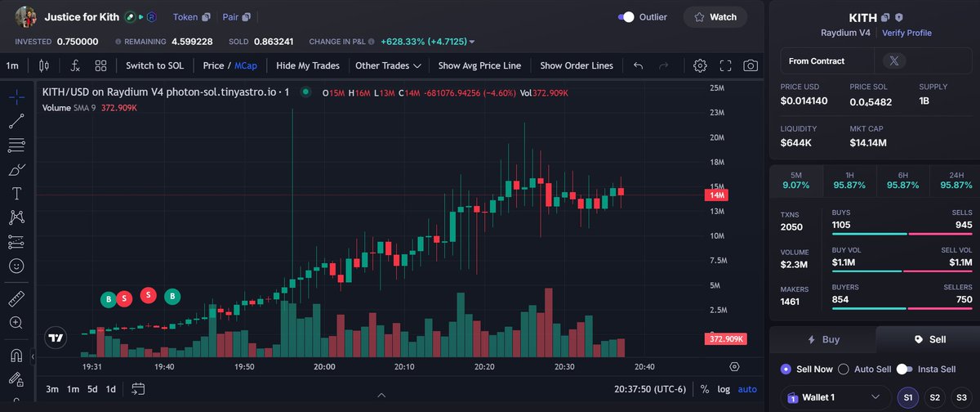Open the indicators fx menu
Screen dimensions: 980x412
pyautogui.click(x=75, y=65)
